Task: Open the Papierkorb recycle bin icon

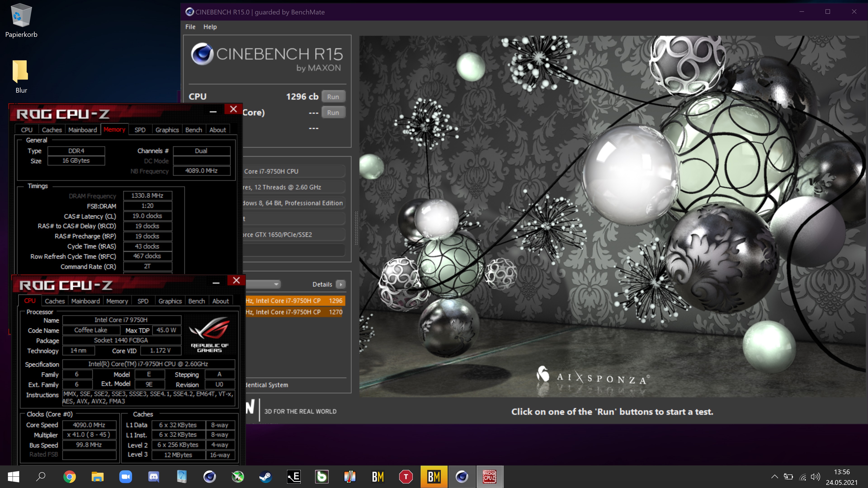Action: click(x=21, y=20)
